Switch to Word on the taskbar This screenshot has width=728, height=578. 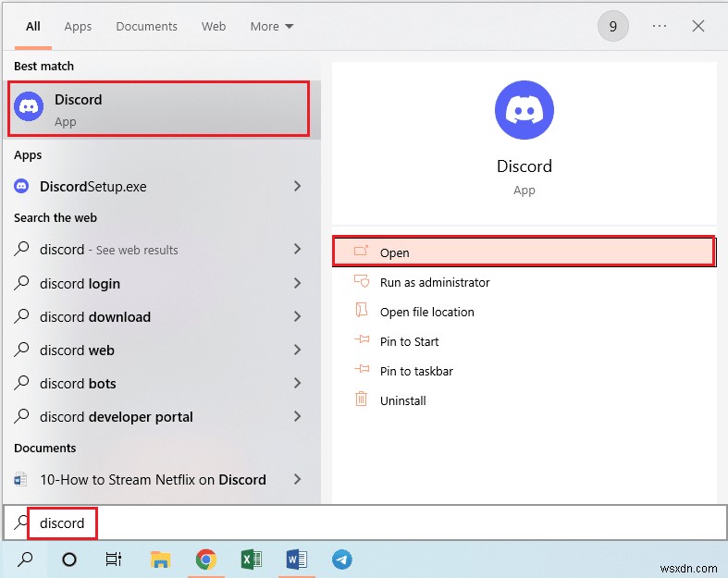[x=297, y=560]
